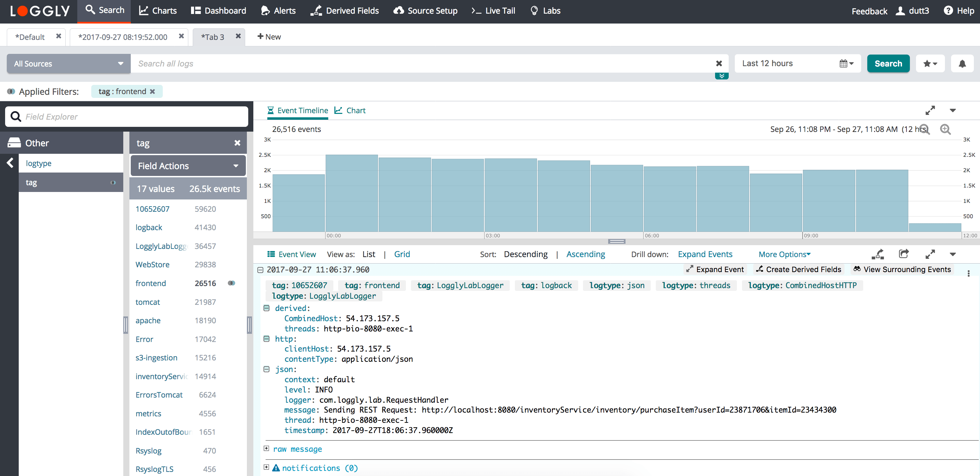Image resolution: width=980 pixels, height=476 pixels.
Task: Collapse the derived section in event
Action: click(266, 308)
